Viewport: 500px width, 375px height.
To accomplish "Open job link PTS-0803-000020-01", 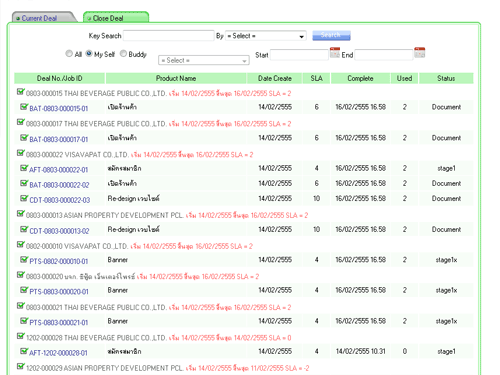I will (59, 292).
